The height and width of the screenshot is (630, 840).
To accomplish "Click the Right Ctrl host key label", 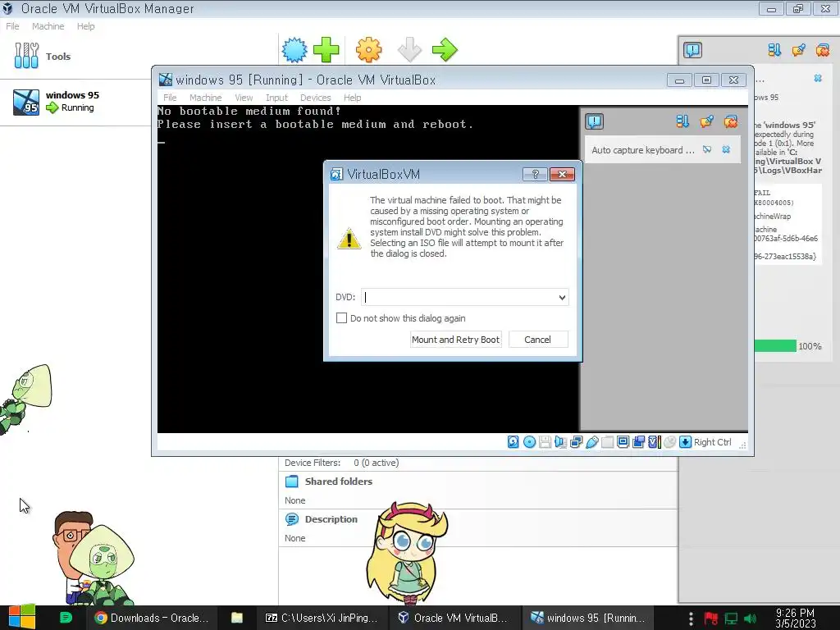I will click(713, 442).
